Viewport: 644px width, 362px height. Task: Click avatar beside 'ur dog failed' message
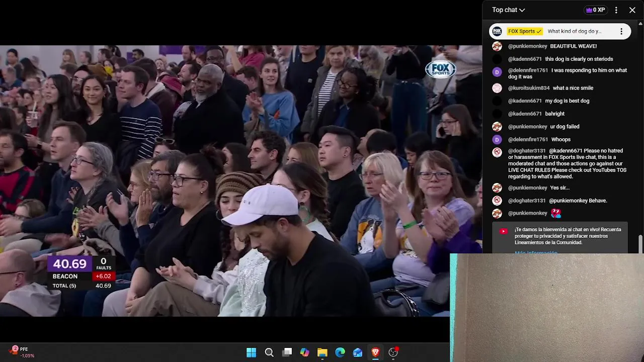pos(497,127)
